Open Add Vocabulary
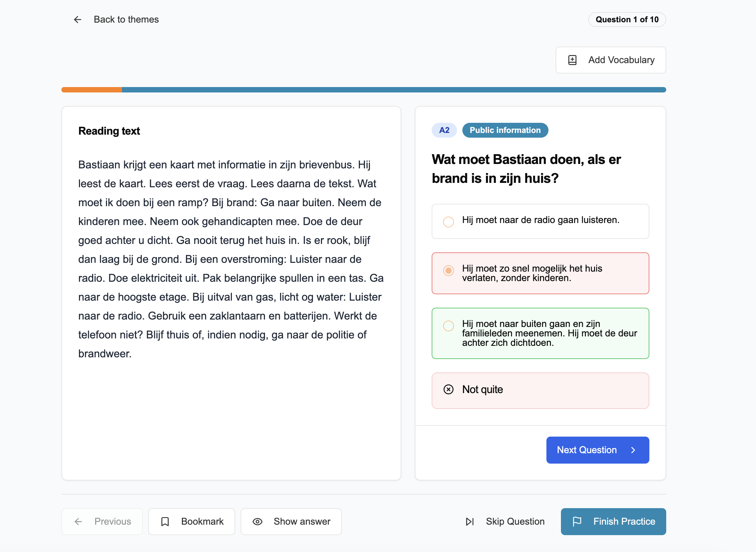Screen dimensions: 756x552 coord(611,60)
